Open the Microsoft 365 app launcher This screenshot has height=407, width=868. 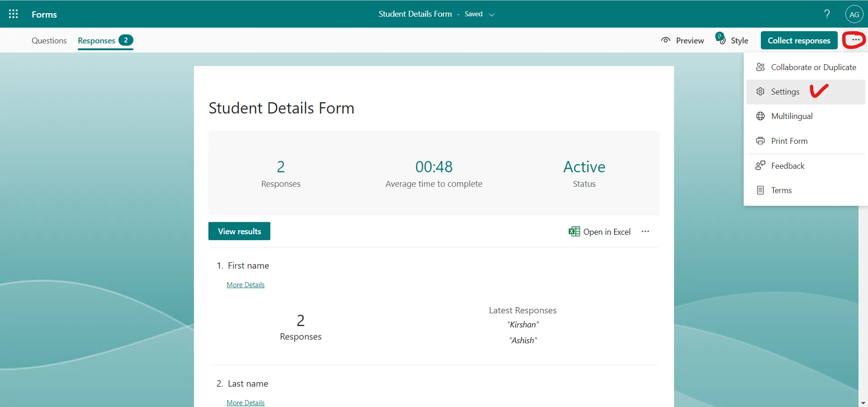pyautogui.click(x=13, y=14)
